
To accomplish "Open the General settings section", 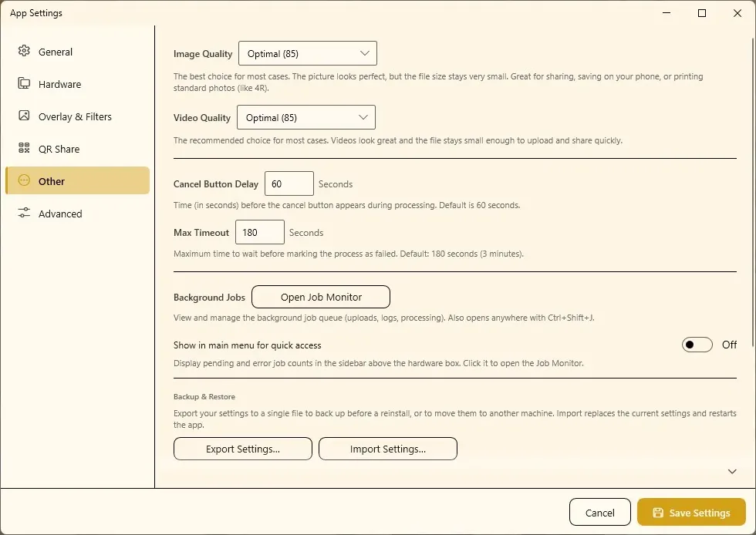I will 77,52.
